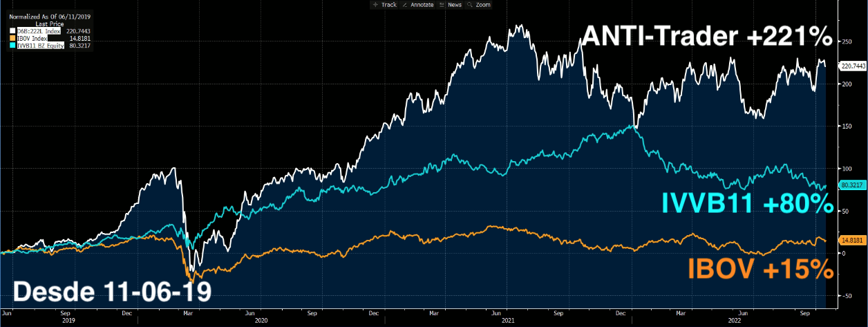868x327 pixels.
Task: Enable the Track crosshair tool
Action: coord(384,5)
